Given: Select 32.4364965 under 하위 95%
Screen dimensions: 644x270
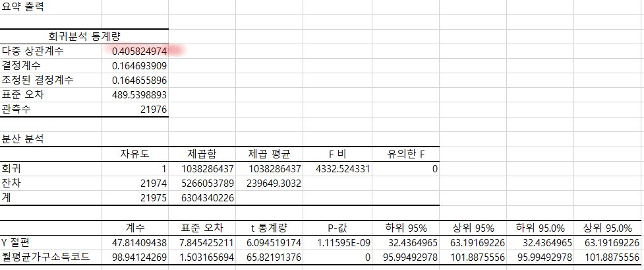Looking at the screenshot, I should point(414,243).
